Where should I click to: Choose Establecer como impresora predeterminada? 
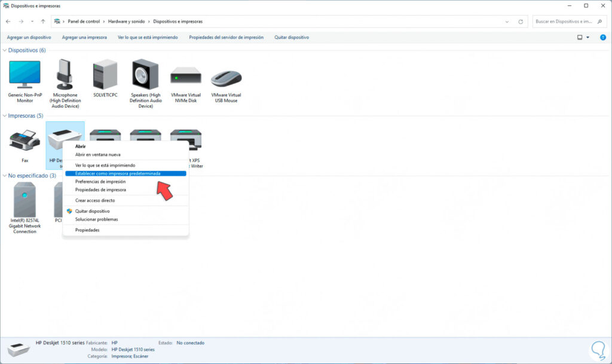tap(126, 173)
